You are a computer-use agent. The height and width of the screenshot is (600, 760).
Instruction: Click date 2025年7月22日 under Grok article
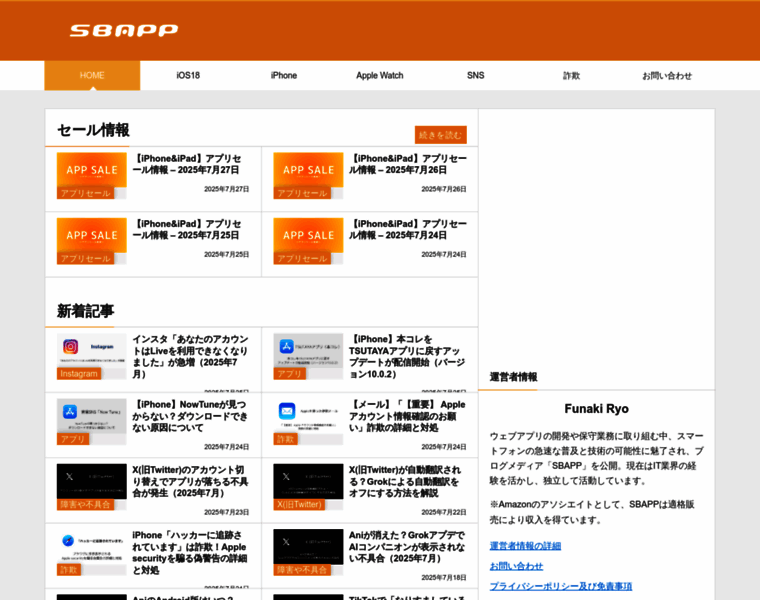pyautogui.click(x=443, y=512)
